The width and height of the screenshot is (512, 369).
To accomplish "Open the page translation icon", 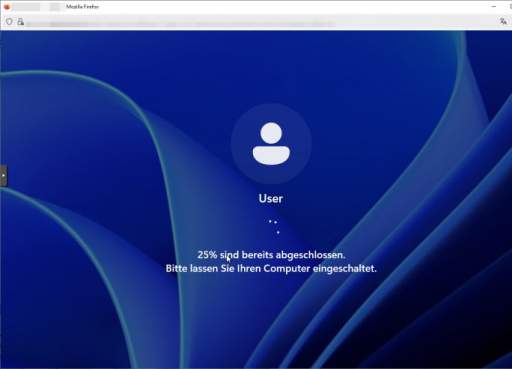I will (503, 21).
